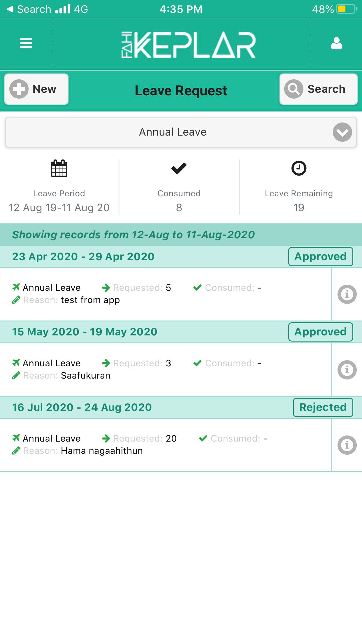This screenshot has width=362, height=644.
Task: Expand the Annual Leave dropdown arrow
Action: (342, 132)
